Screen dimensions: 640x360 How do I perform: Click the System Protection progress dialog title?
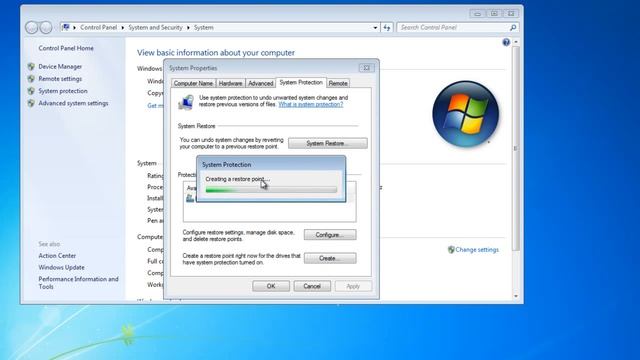(227, 165)
